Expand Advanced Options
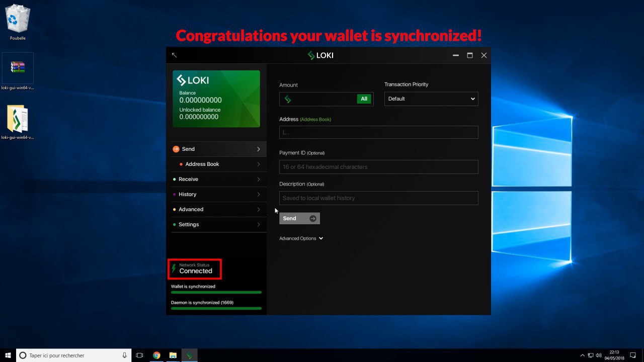This screenshot has width=644, height=362. click(301, 238)
